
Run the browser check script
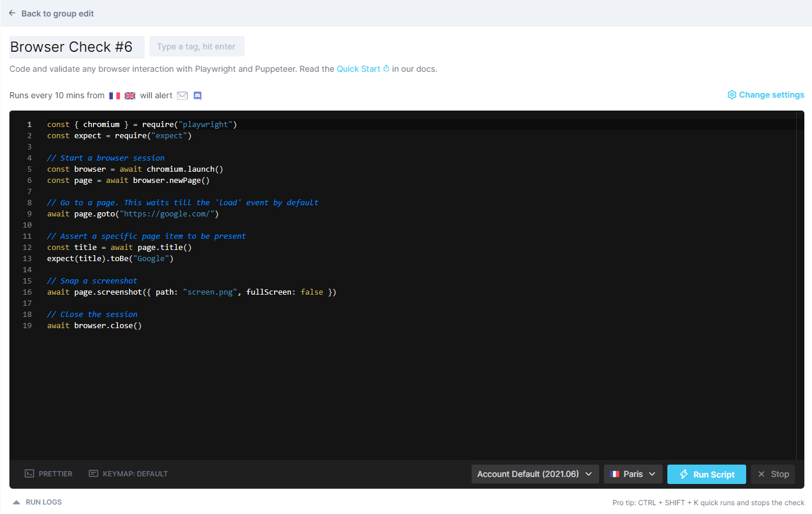(706, 473)
